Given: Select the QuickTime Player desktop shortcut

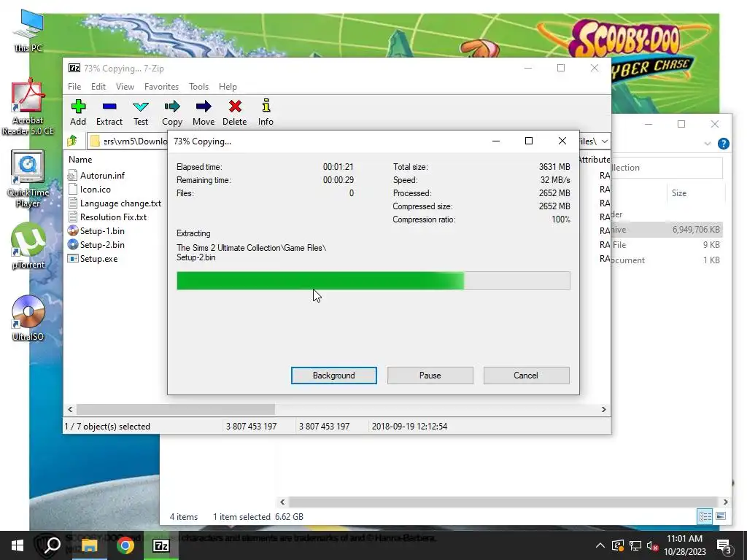Looking at the screenshot, I should pyautogui.click(x=28, y=179).
